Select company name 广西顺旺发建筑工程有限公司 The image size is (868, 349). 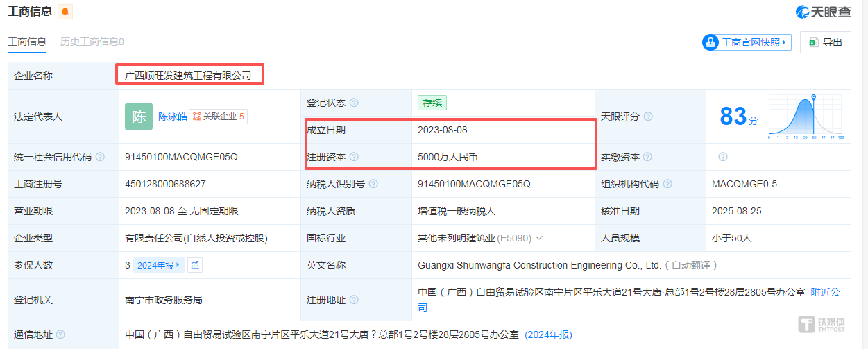pyautogui.click(x=188, y=75)
